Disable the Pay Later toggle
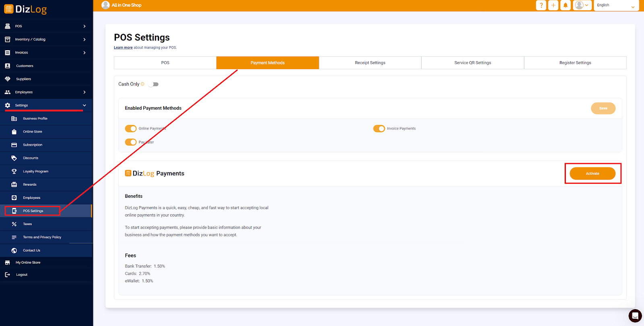644x326 pixels. point(131,142)
